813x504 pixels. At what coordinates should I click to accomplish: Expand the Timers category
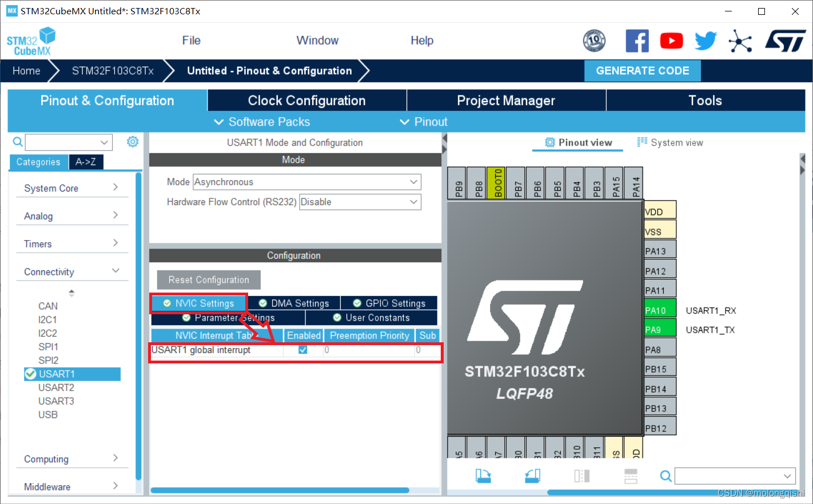[x=71, y=244]
